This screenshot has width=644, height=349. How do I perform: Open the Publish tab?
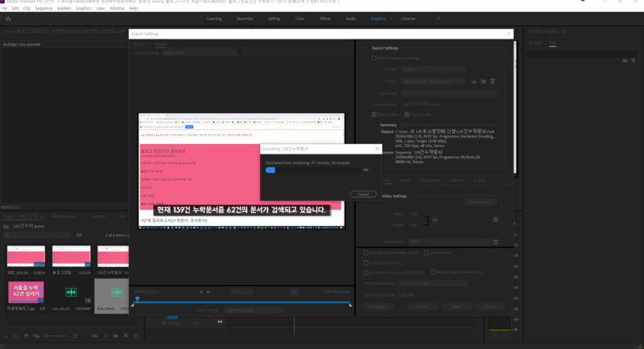click(x=480, y=180)
